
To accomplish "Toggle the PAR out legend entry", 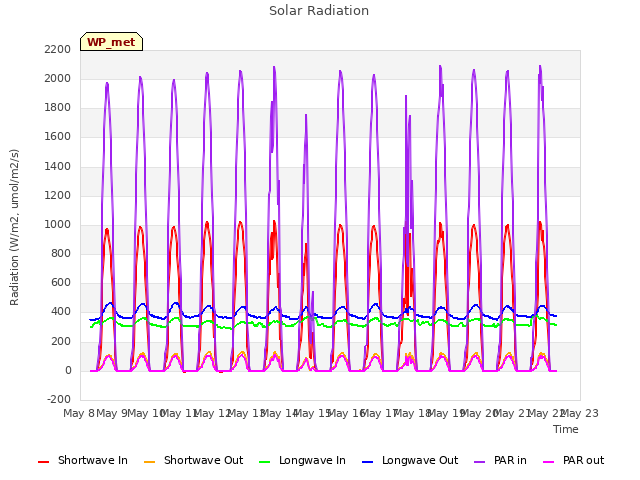I will coord(573,460).
